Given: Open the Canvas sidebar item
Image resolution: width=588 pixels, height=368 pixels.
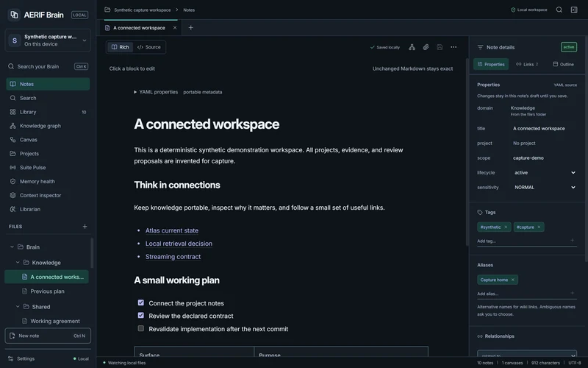Looking at the screenshot, I should click(48, 140).
